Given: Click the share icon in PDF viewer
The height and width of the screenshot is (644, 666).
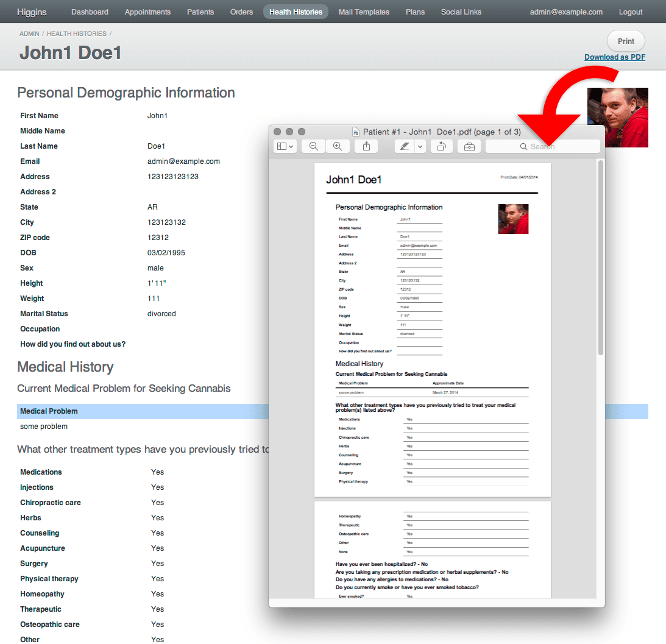Looking at the screenshot, I should 366,147.
